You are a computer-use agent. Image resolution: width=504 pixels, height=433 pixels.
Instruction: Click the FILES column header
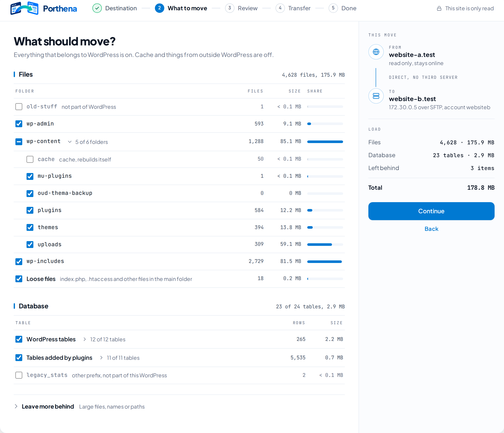point(255,91)
